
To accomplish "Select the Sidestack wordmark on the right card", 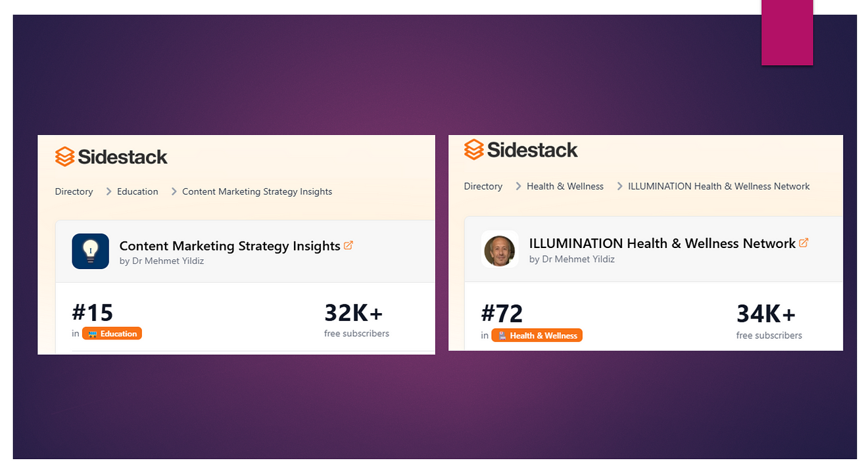I will (x=533, y=149).
